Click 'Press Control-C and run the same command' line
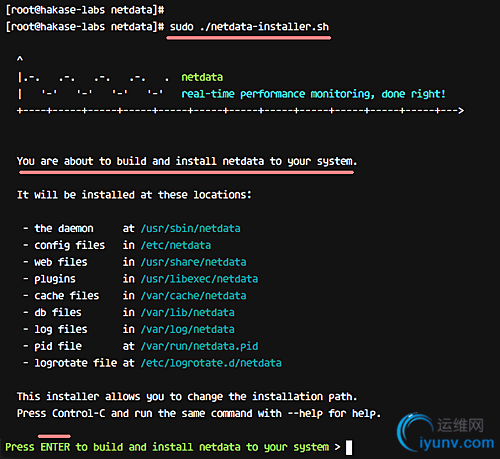The width and height of the screenshot is (500, 459). click(199, 413)
